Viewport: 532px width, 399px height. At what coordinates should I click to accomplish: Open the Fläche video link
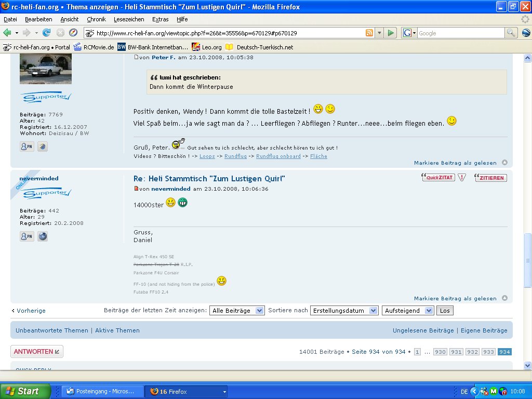click(318, 156)
